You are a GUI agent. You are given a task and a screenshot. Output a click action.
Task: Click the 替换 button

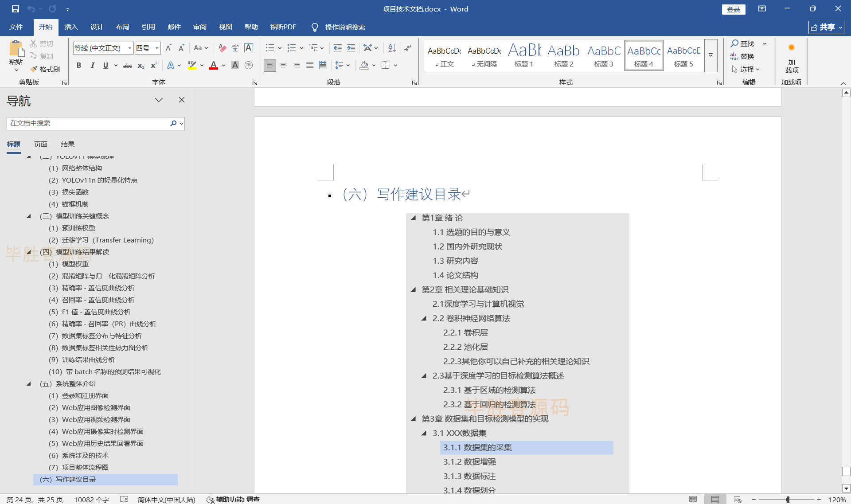point(742,56)
